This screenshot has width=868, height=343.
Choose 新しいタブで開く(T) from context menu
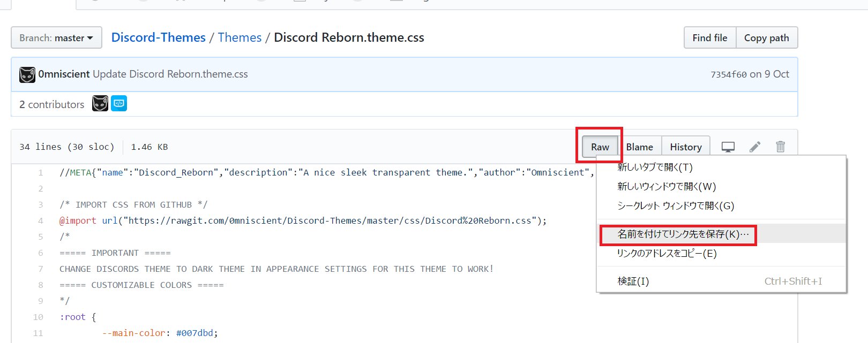coord(721,167)
